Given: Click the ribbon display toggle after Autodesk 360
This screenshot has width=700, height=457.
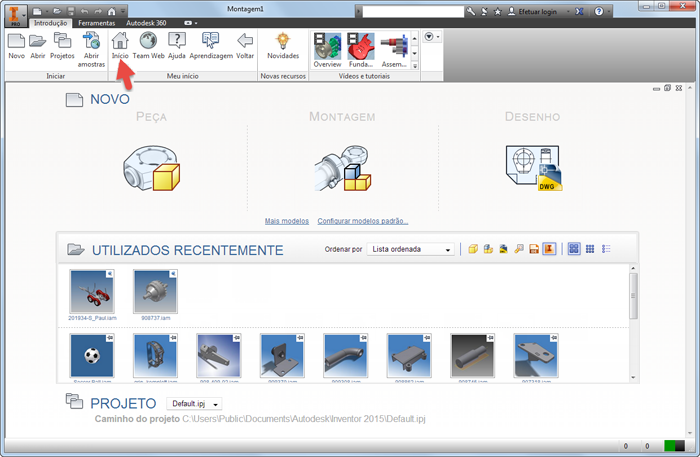Looking at the screenshot, I should [190, 23].
